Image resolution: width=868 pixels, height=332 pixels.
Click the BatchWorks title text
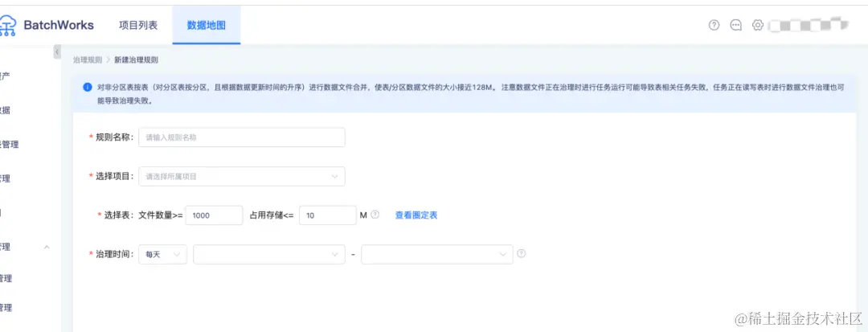click(x=59, y=26)
